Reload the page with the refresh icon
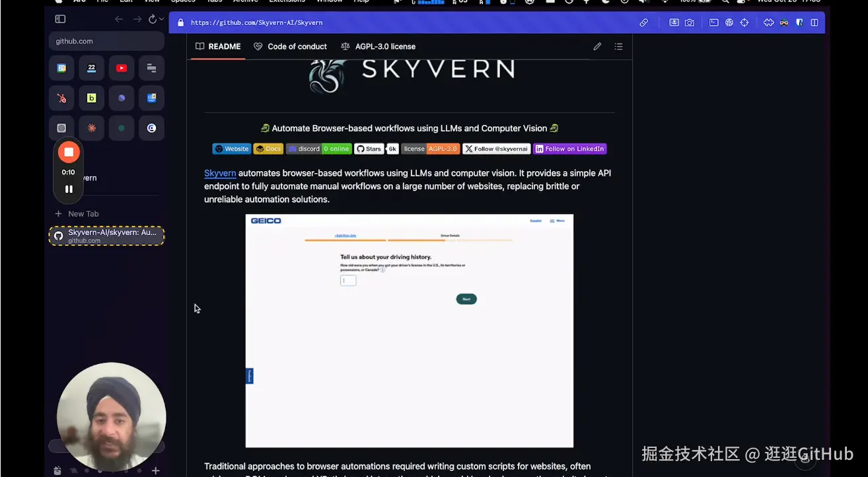Image resolution: width=868 pixels, height=477 pixels. [x=153, y=19]
